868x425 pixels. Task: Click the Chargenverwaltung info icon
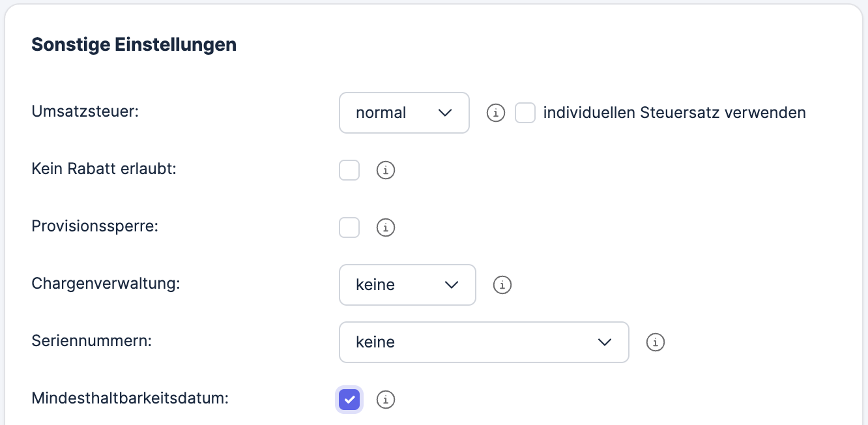click(x=502, y=285)
